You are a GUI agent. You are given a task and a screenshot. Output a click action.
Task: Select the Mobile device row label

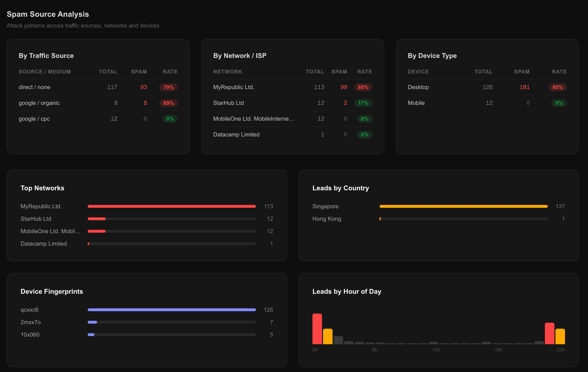click(x=416, y=103)
